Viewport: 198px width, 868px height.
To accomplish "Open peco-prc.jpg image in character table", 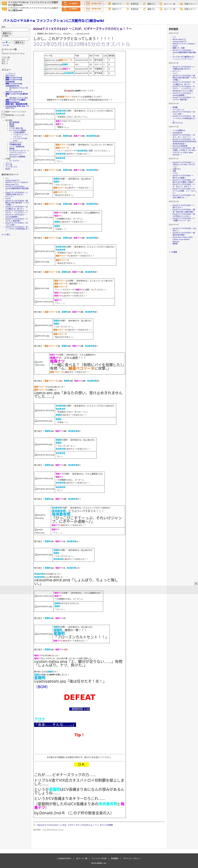I will click(x=52, y=60).
